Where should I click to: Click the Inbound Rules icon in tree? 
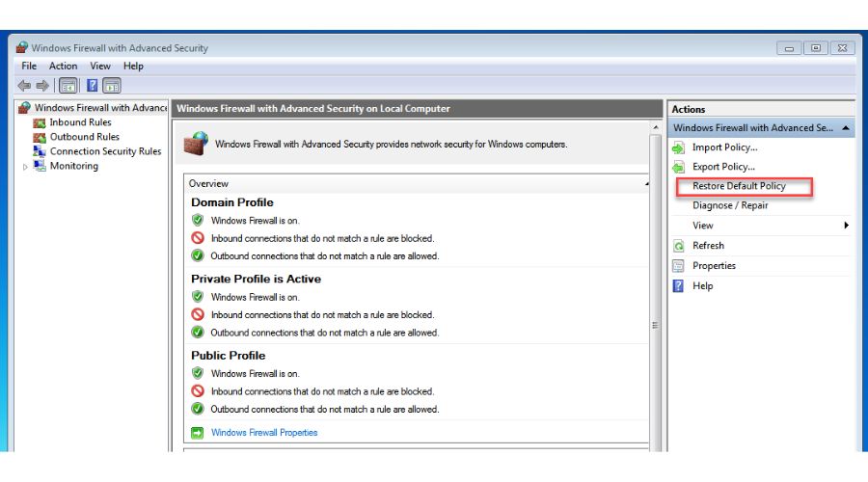(40, 122)
